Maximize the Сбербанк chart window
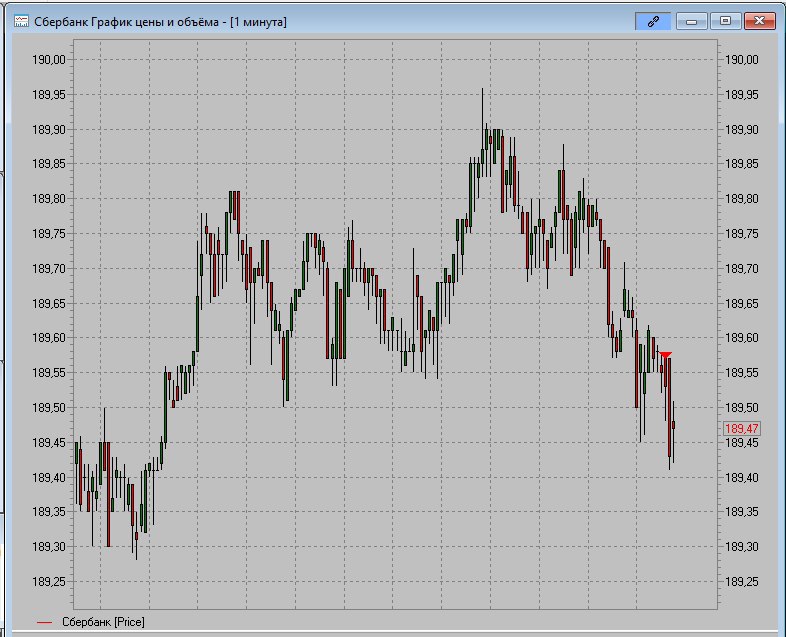786x637 pixels. coord(725,22)
